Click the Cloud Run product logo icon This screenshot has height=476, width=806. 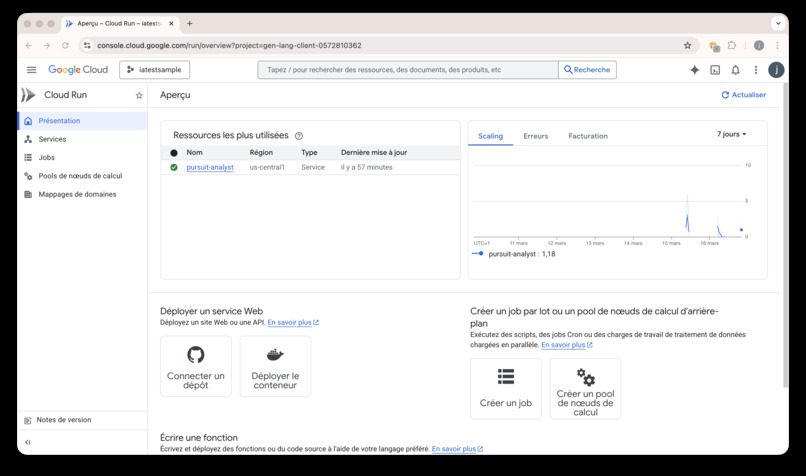pos(28,95)
